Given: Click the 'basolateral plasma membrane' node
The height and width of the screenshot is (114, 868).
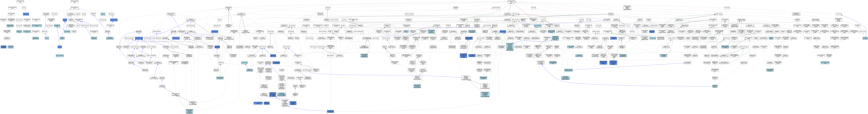Looking at the screenshot, I should (110, 38).
